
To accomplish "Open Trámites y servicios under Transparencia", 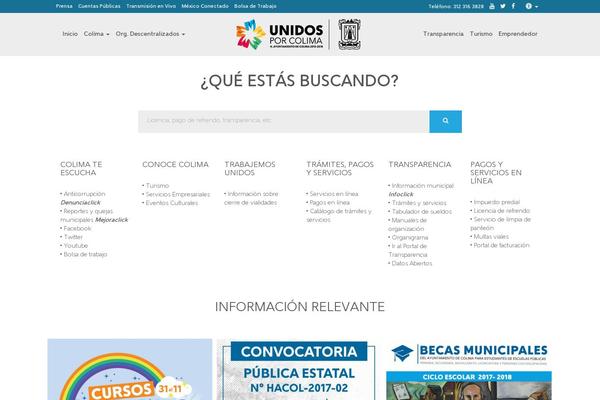I will coord(419,203).
